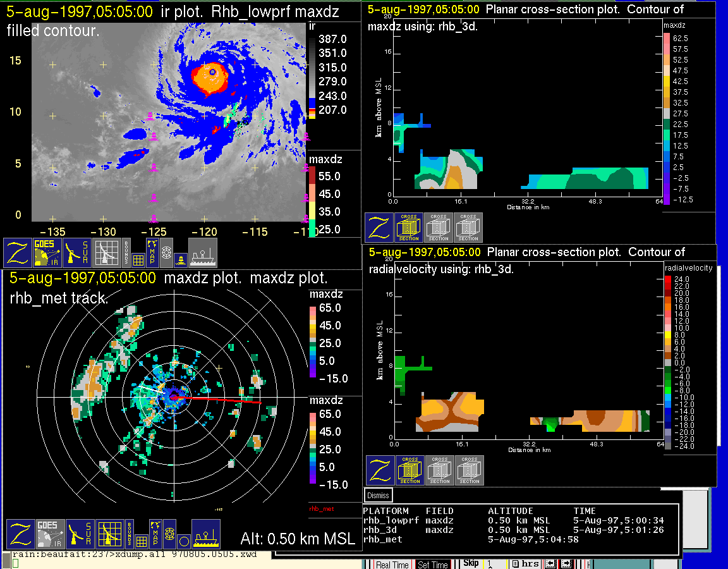
Task: Click the SUR radar icon in IR window
Action: tap(78, 253)
